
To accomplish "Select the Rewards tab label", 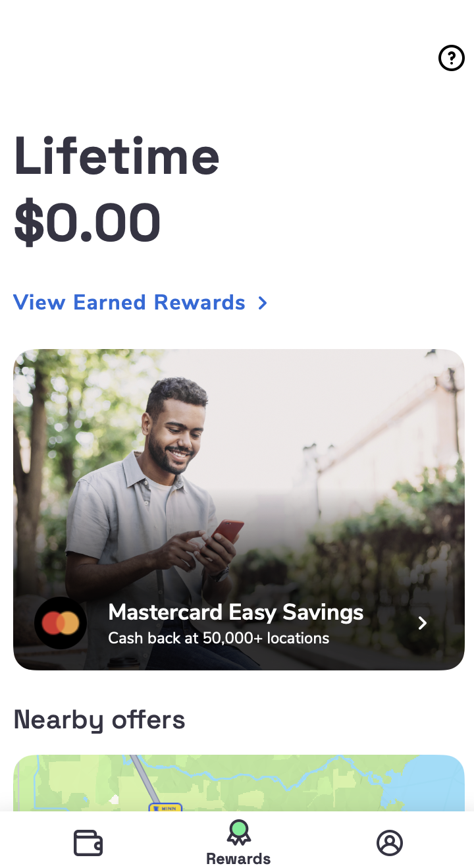I will (x=238, y=859).
